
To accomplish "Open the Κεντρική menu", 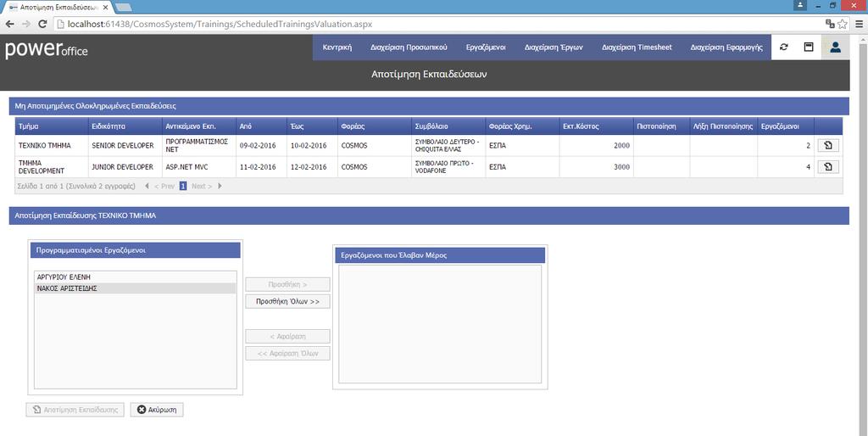I will pyautogui.click(x=337, y=48).
